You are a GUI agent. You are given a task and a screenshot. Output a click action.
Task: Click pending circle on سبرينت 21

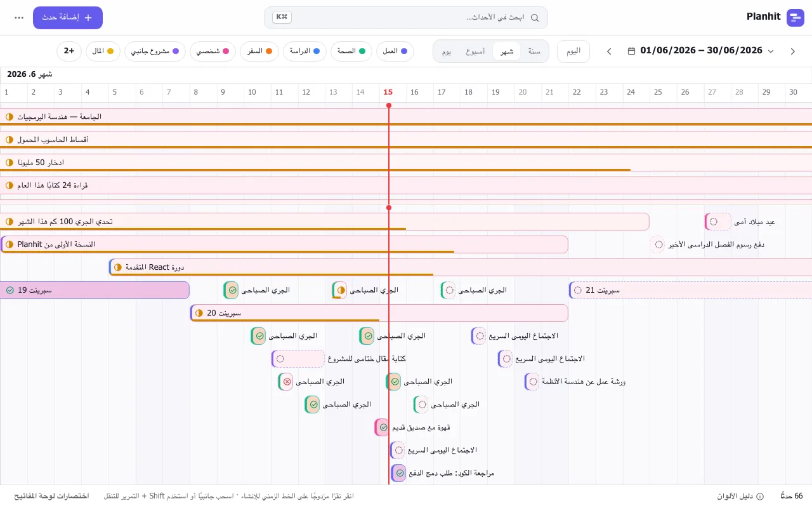coord(577,290)
